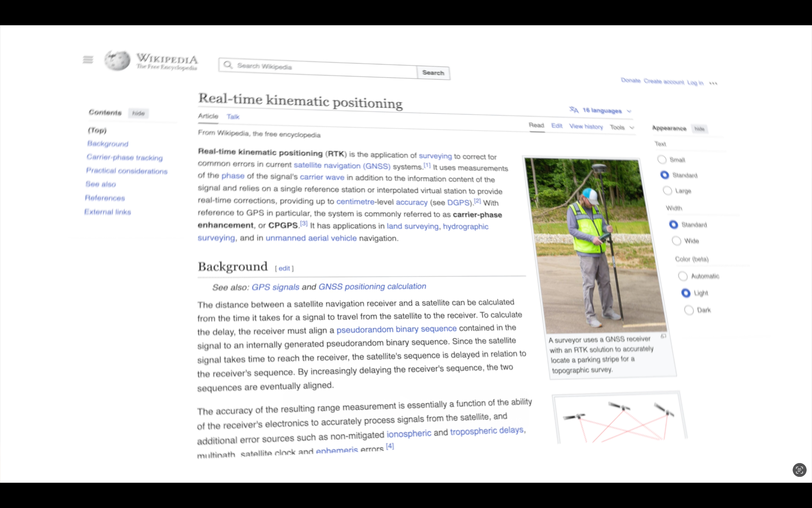Open the Read tab
Viewport: 812px width, 508px height.
[536, 125]
